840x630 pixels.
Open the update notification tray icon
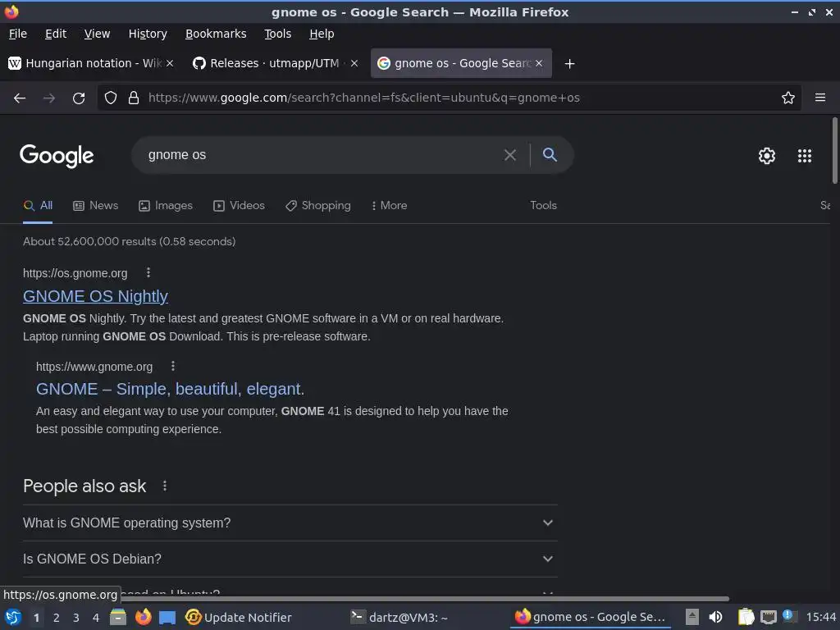click(x=788, y=616)
